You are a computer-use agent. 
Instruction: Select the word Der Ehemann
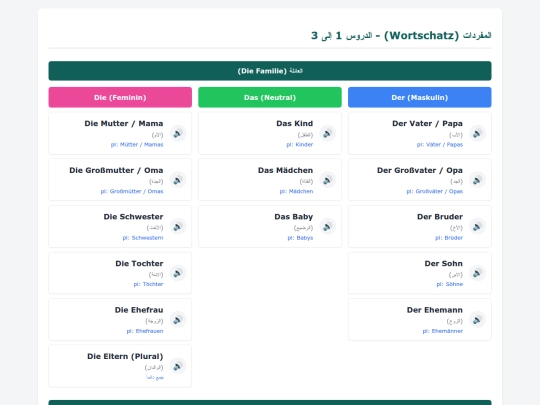click(435, 310)
